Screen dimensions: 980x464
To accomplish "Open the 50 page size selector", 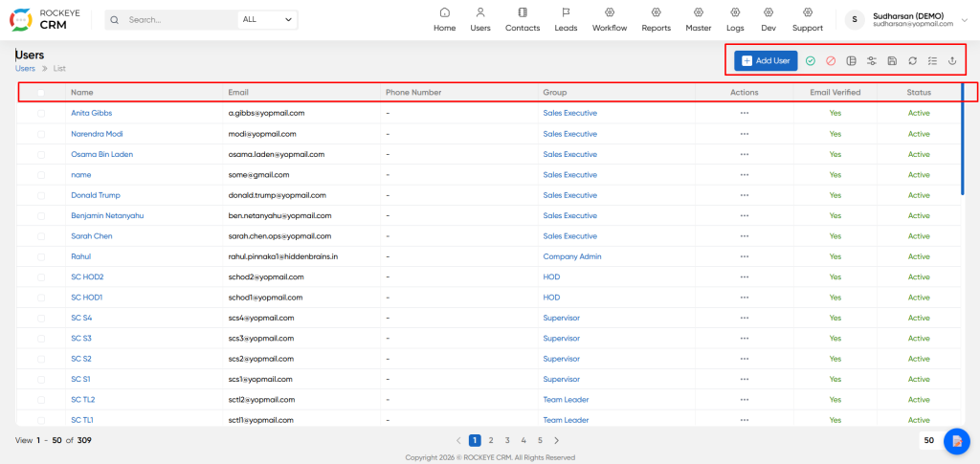I will (x=930, y=440).
